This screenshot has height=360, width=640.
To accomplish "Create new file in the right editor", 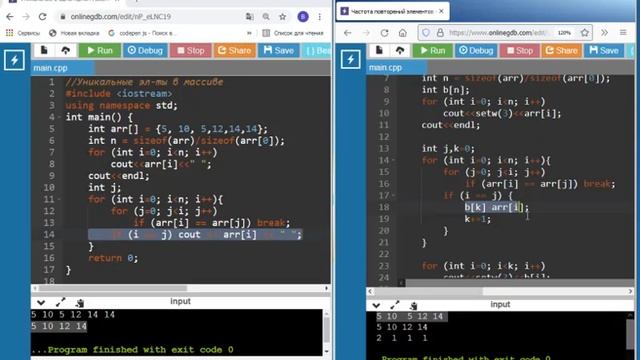I will tap(379, 50).
